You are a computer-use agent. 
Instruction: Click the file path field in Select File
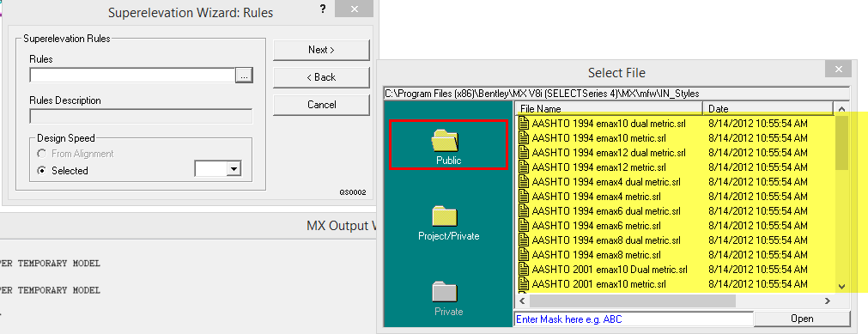click(x=616, y=94)
